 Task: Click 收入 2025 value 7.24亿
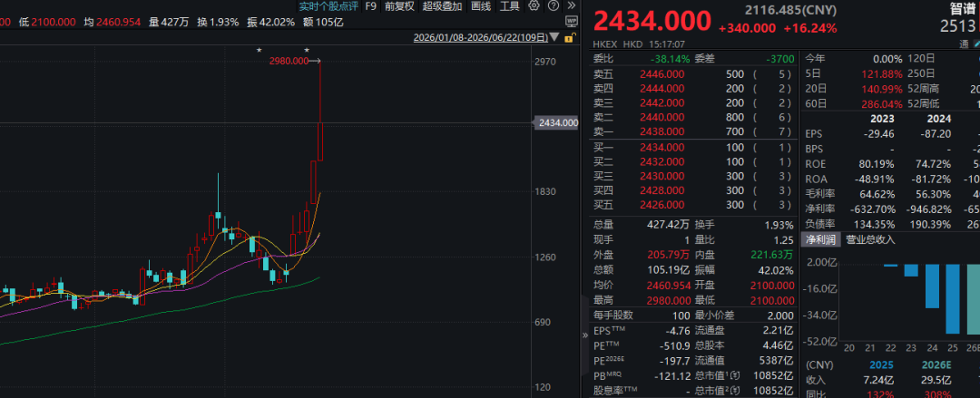(x=878, y=380)
